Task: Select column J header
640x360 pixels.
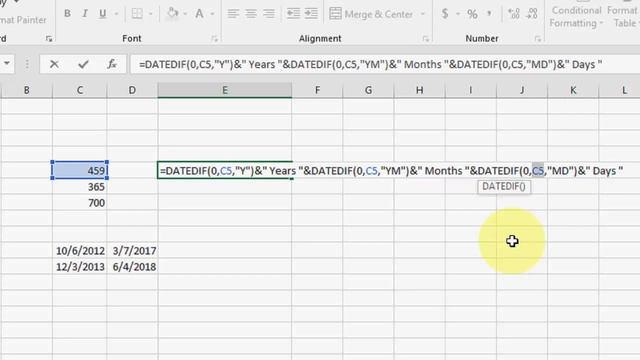Action: [522, 90]
